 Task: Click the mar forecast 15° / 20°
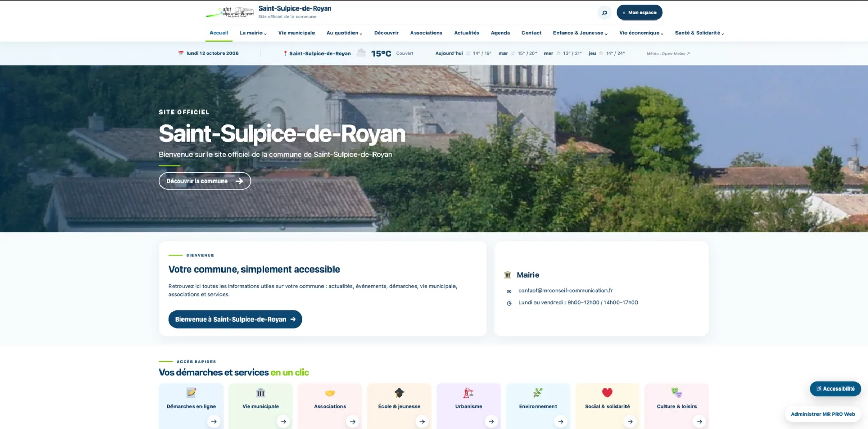[518, 53]
